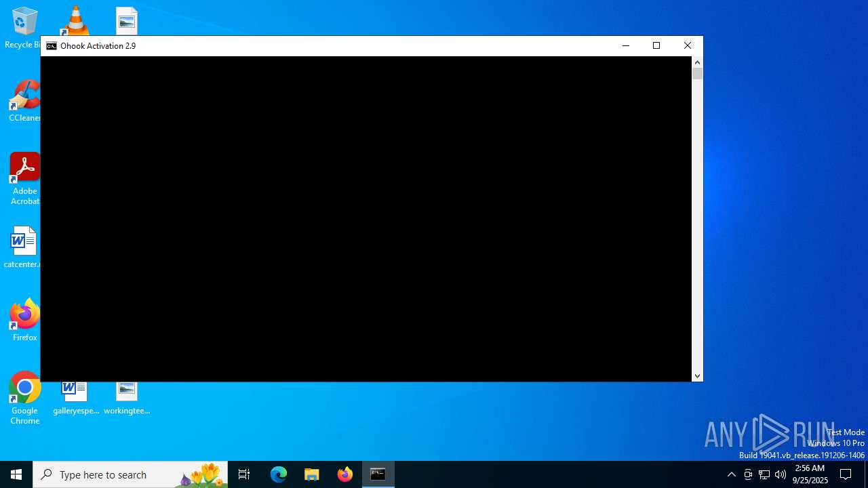This screenshot has height=488, width=868.
Task: Launch Firefox from the taskbar
Action: 345,474
